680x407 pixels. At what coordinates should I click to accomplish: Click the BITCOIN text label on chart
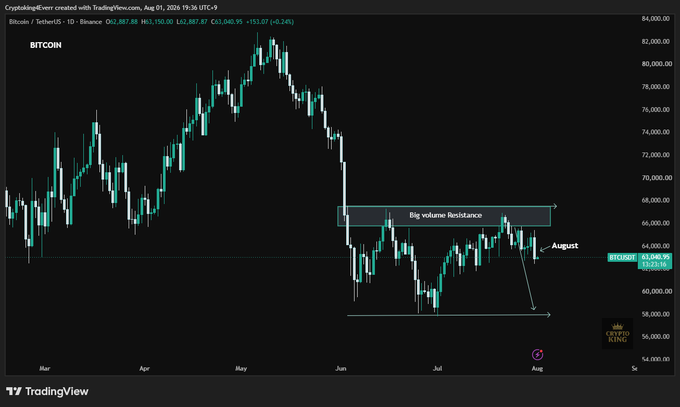point(46,45)
